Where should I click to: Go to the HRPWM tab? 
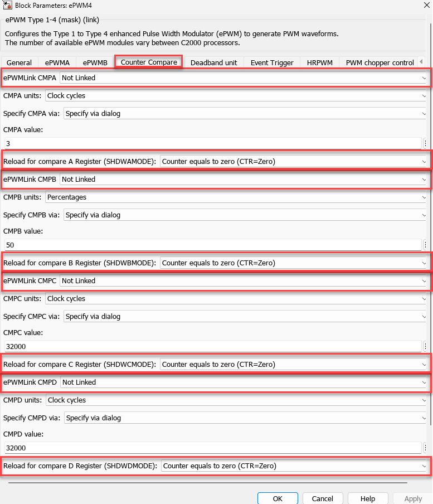pyautogui.click(x=319, y=63)
